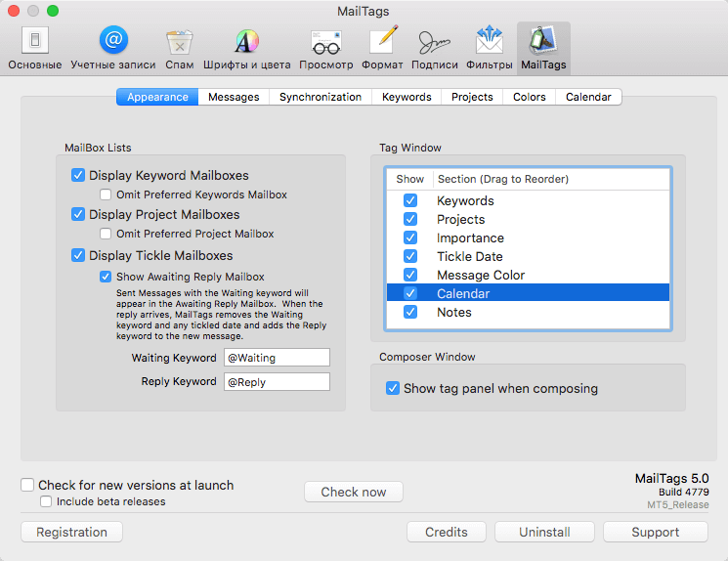Viewport: 728px width, 561px height.
Task: Switch to the Appearance tab
Action: pyautogui.click(x=157, y=97)
